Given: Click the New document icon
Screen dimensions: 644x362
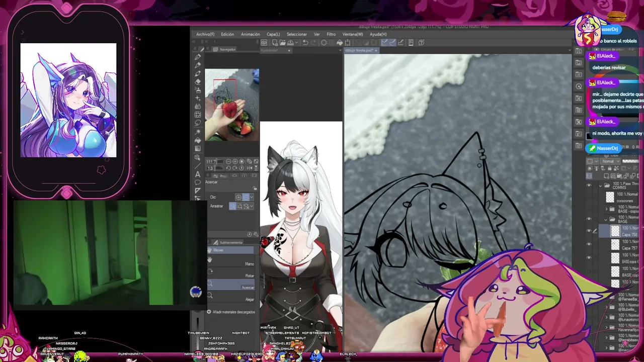Looking at the screenshot, I should pyautogui.click(x=275, y=43).
